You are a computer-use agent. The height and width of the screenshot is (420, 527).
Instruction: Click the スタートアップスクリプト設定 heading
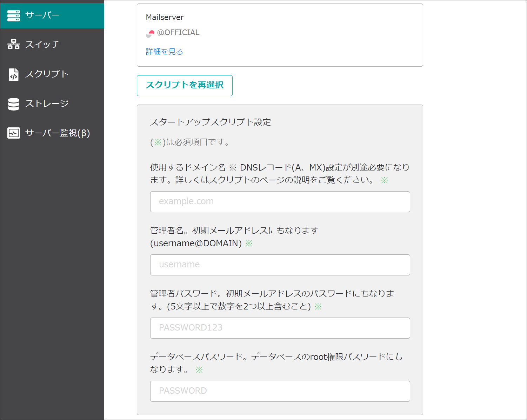[210, 122]
